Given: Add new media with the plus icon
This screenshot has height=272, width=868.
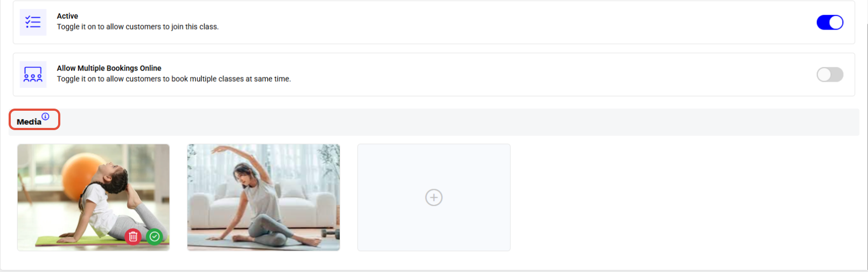Looking at the screenshot, I should 434,197.
